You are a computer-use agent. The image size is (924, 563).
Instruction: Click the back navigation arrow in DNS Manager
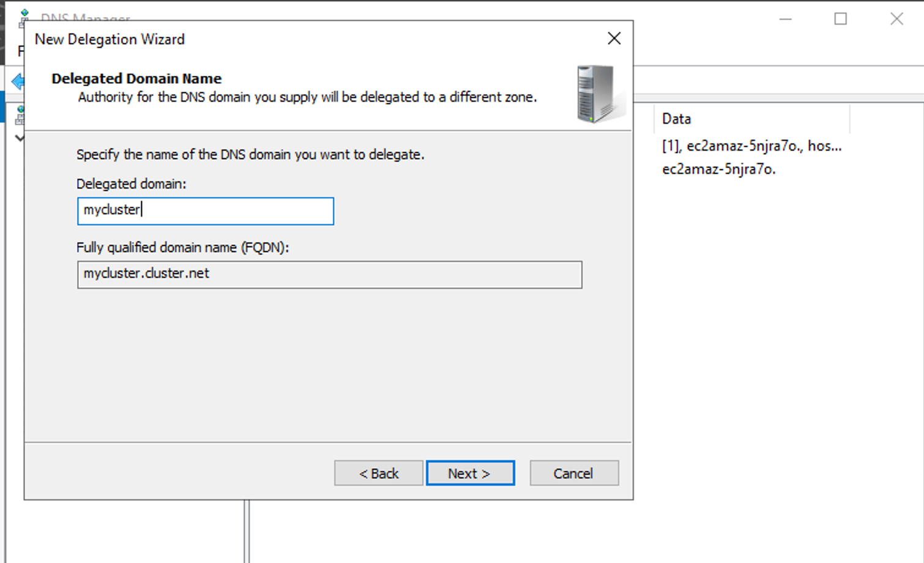tap(18, 81)
